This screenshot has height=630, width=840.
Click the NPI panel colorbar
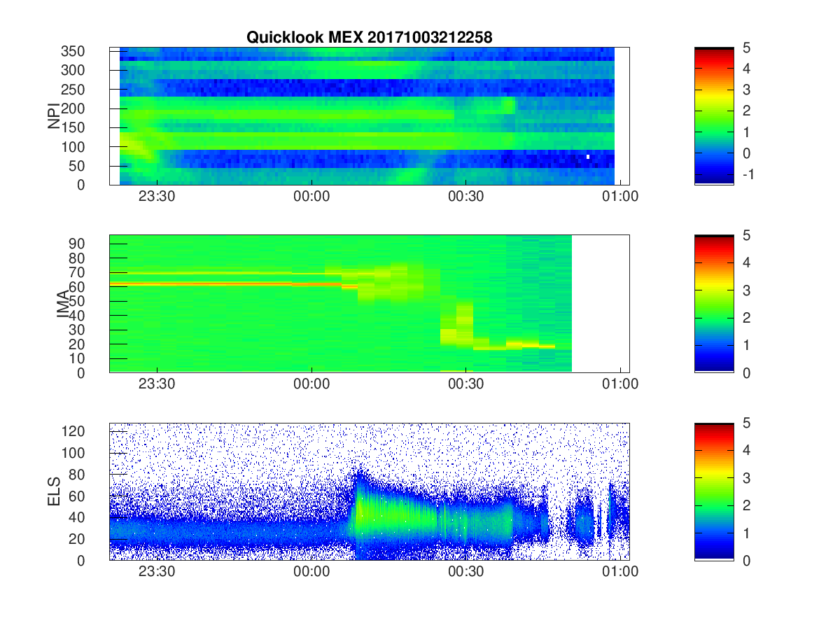tap(714, 115)
